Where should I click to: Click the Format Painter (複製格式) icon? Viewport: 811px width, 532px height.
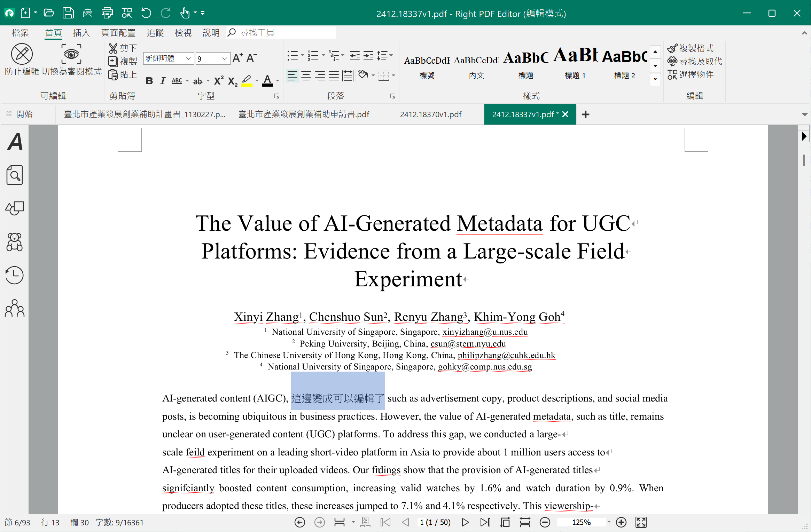672,48
